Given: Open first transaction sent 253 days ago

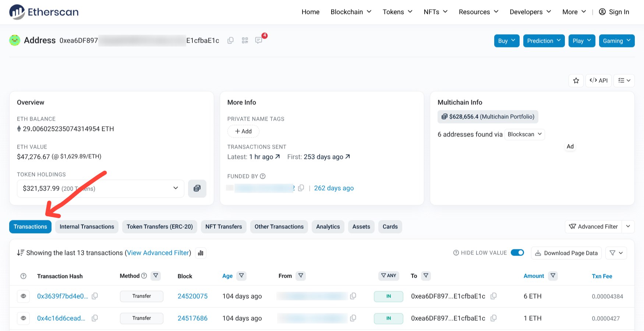Looking at the screenshot, I should pos(327,157).
